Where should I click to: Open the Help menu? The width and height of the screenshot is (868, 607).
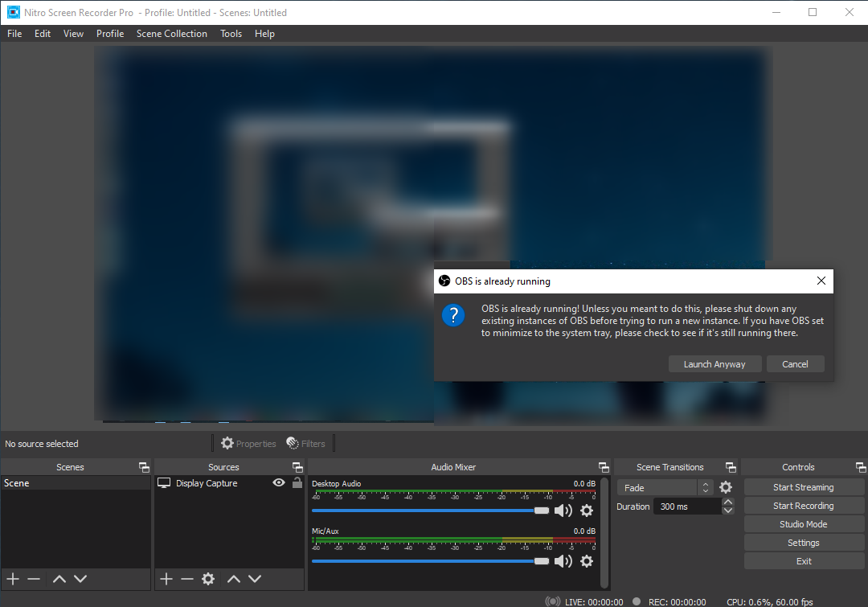tap(264, 34)
